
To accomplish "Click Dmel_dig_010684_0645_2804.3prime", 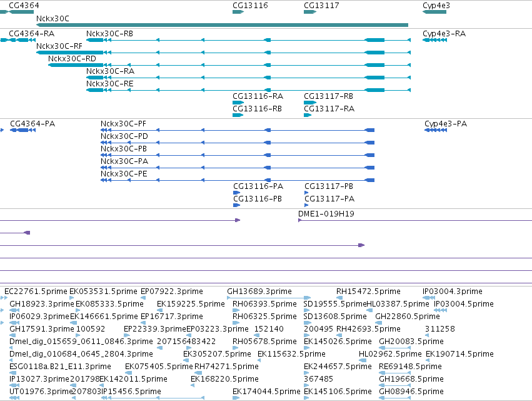I will 81,355.
